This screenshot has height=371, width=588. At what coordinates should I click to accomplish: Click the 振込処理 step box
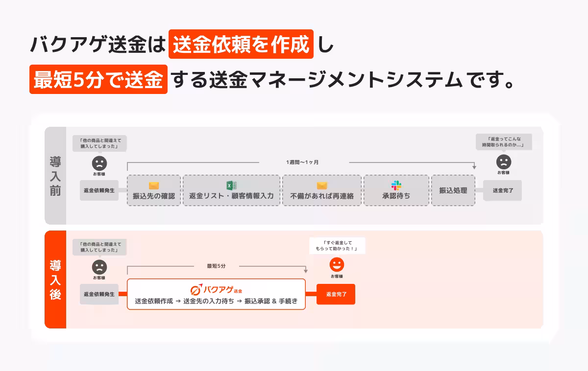point(453,190)
